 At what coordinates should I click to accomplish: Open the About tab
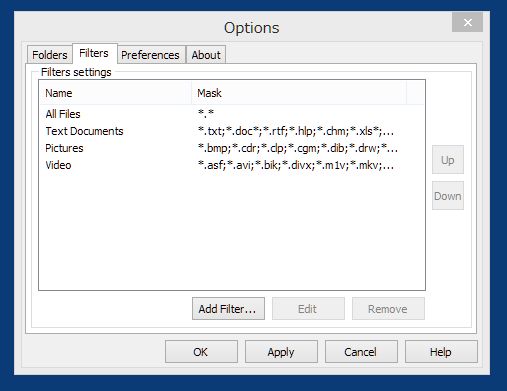coord(206,55)
